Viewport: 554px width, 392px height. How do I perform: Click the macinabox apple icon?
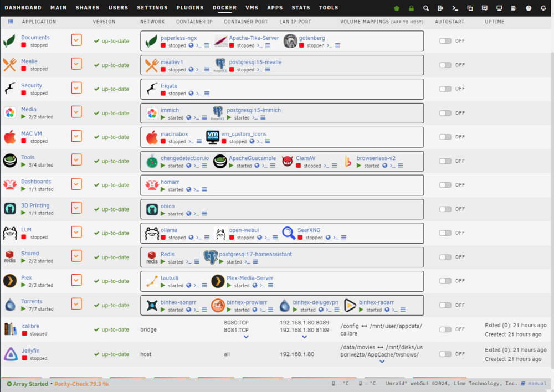tap(152, 137)
